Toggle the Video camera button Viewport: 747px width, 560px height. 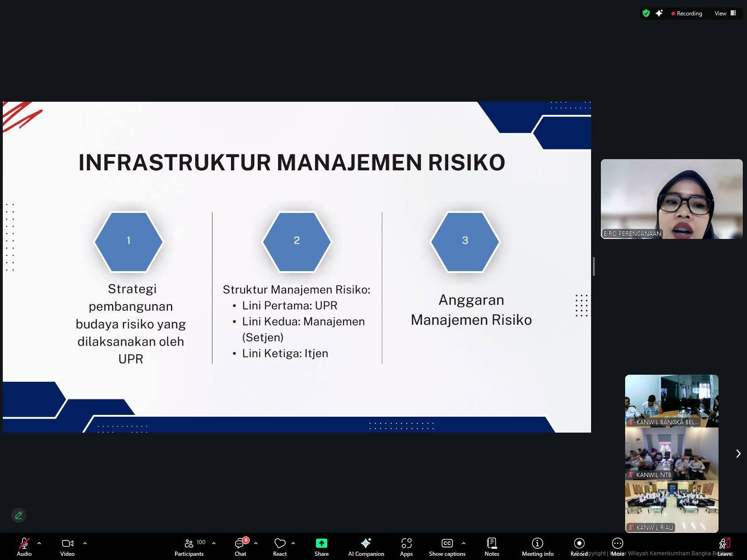67,546
